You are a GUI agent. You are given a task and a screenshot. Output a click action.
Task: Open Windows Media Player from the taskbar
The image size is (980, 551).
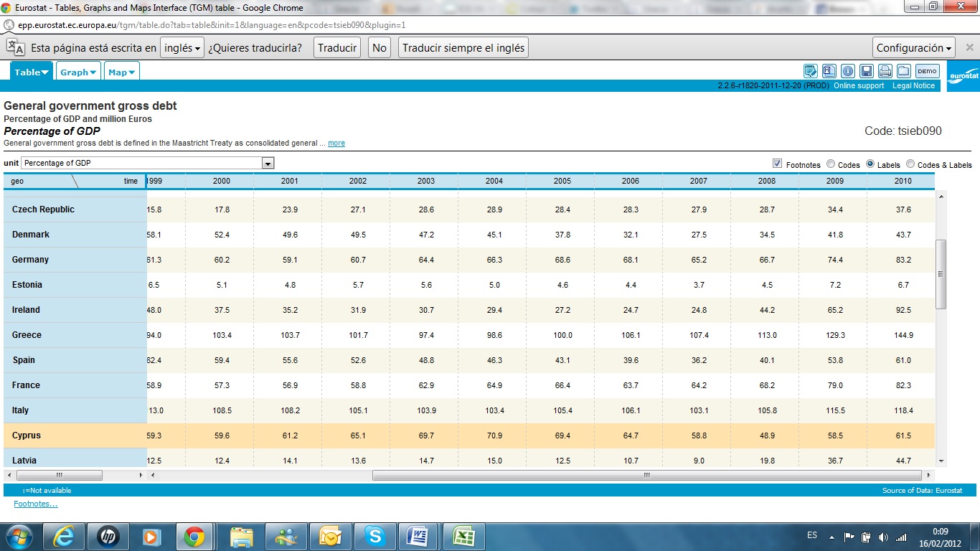click(x=151, y=536)
